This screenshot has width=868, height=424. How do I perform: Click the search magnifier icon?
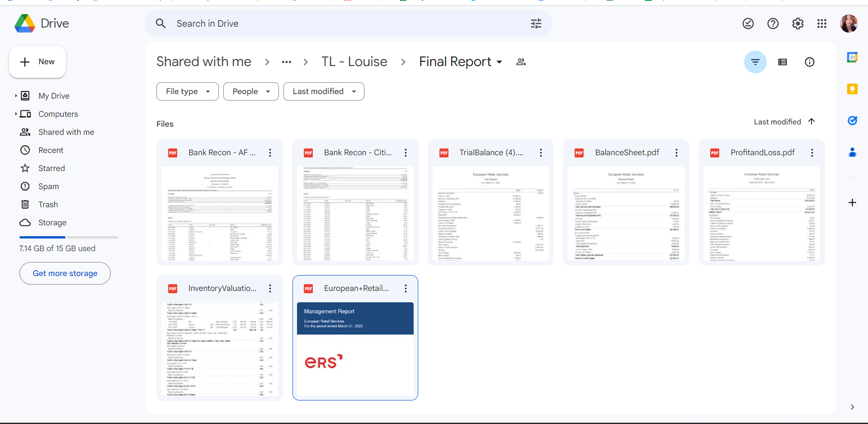[x=160, y=24]
